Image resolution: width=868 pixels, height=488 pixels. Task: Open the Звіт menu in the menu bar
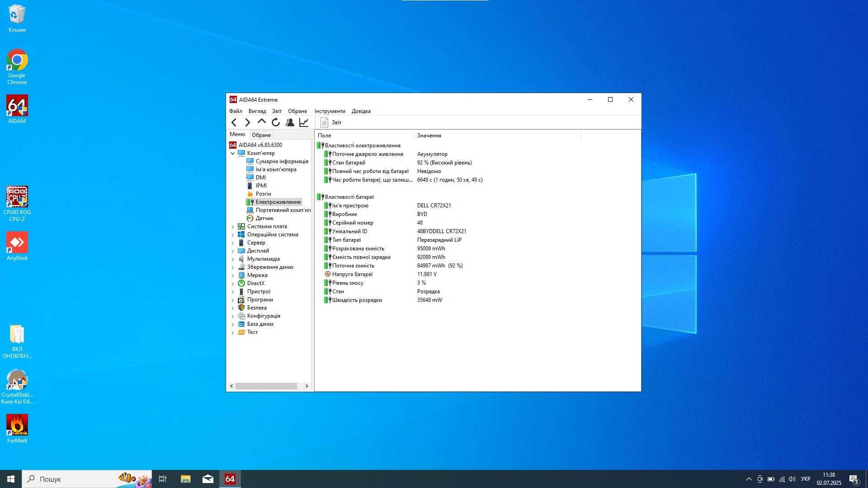277,111
